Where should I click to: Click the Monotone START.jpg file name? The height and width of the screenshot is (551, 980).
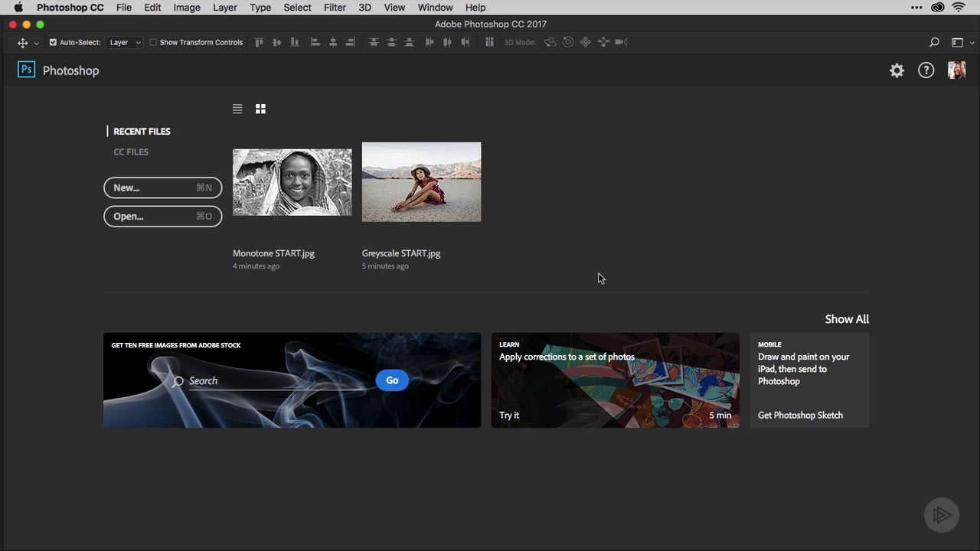point(273,253)
